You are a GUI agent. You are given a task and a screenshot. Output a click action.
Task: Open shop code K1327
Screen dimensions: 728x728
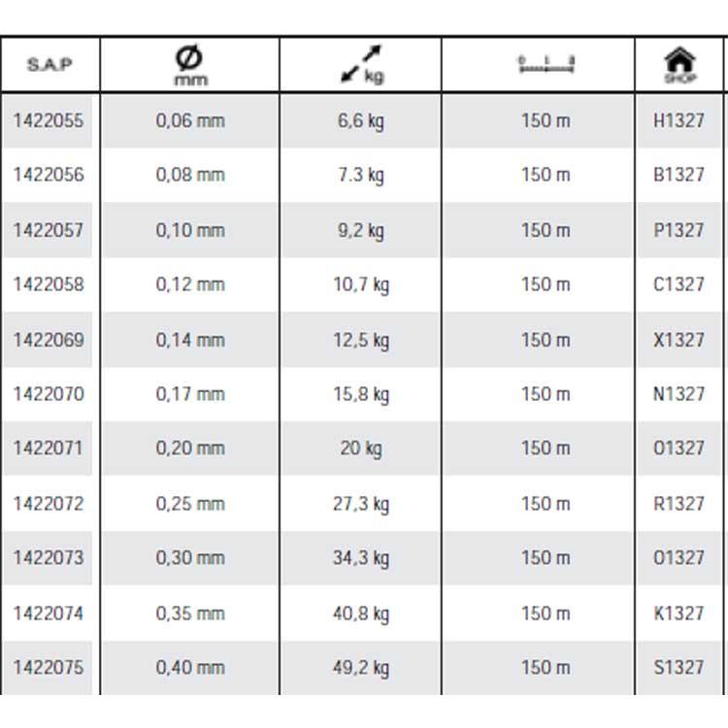tap(678, 613)
